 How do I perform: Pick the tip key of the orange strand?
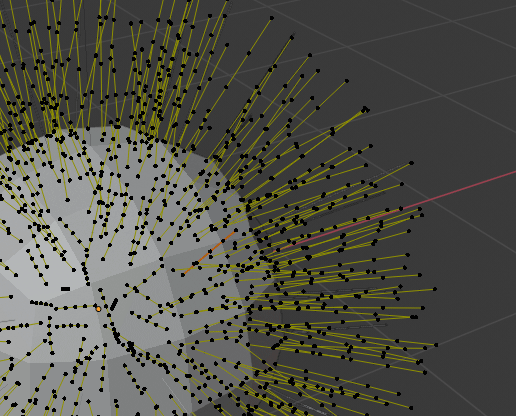[236, 230]
